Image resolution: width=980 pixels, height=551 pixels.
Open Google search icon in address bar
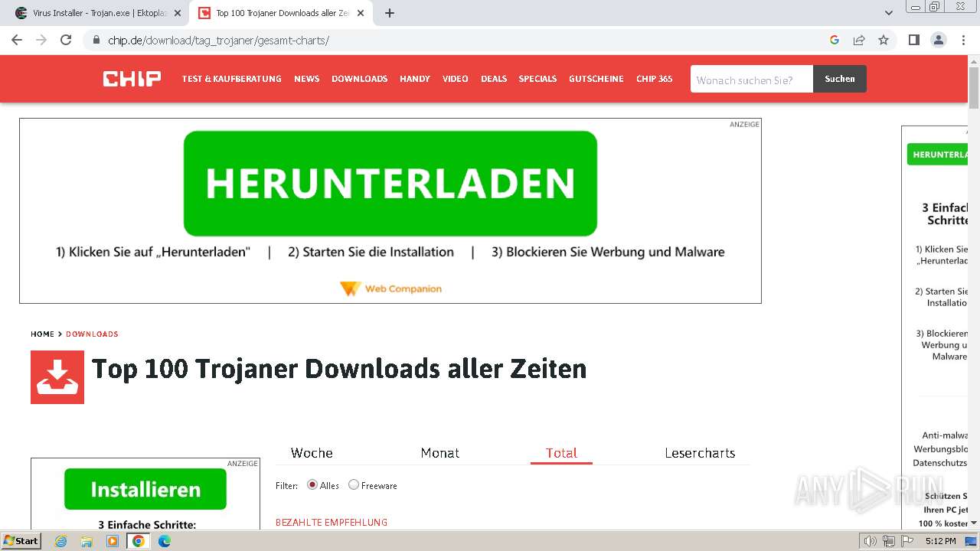pos(835,40)
